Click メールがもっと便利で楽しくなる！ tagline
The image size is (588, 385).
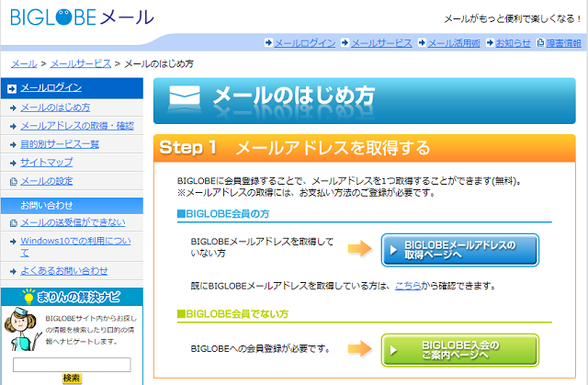513,18
